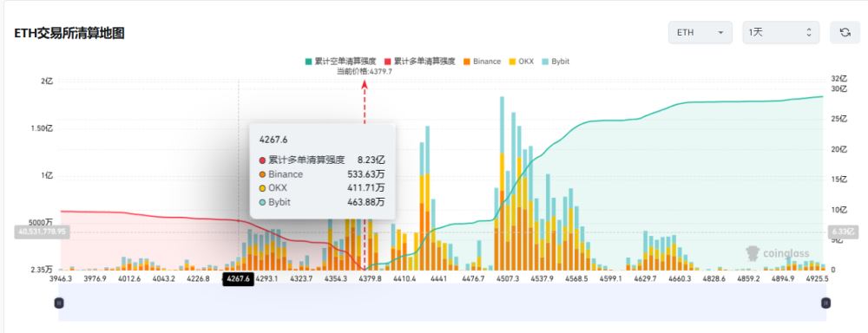Toggle Bybit legend series

point(556,62)
